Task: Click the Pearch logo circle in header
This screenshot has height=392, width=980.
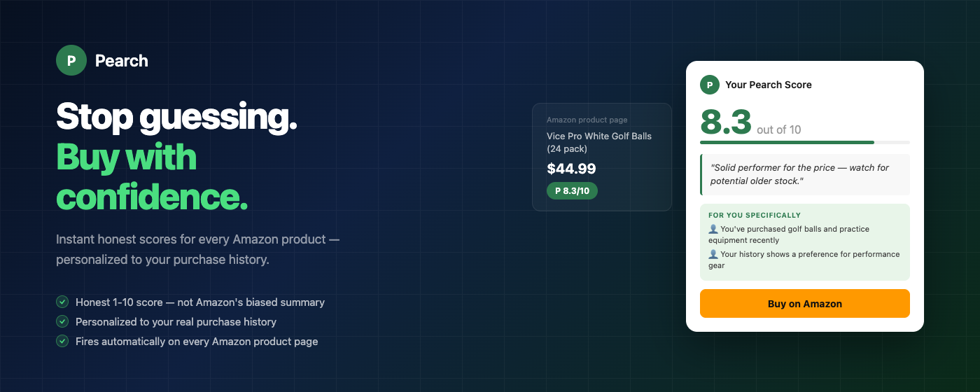Action: (x=71, y=60)
